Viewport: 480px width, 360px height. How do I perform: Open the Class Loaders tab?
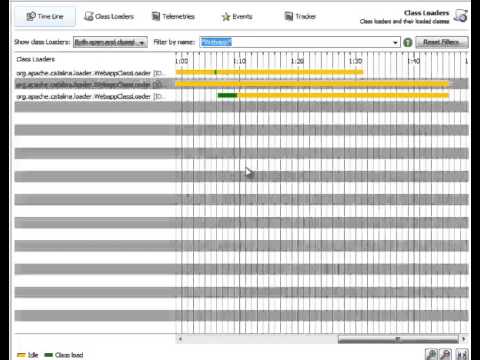(x=109, y=16)
